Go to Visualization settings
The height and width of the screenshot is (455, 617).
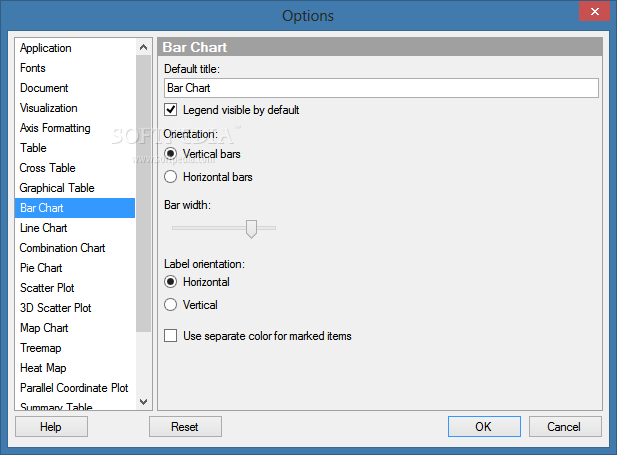(x=75, y=108)
